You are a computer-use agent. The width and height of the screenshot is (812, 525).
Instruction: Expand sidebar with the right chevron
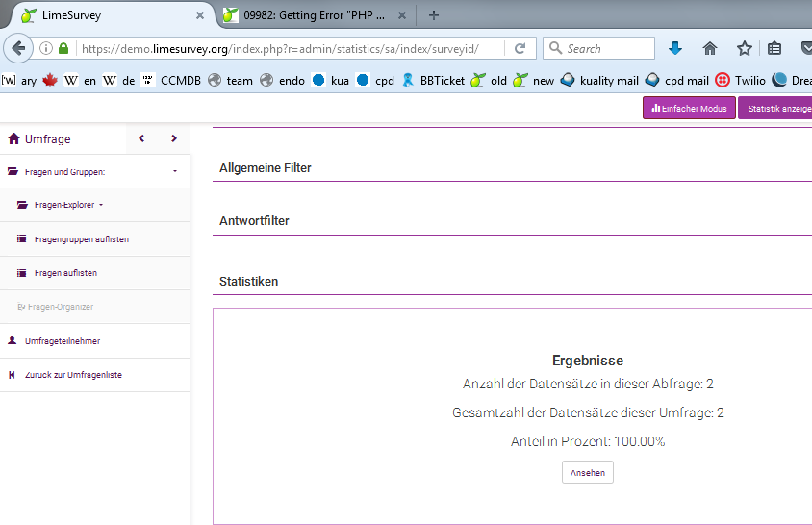click(174, 138)
